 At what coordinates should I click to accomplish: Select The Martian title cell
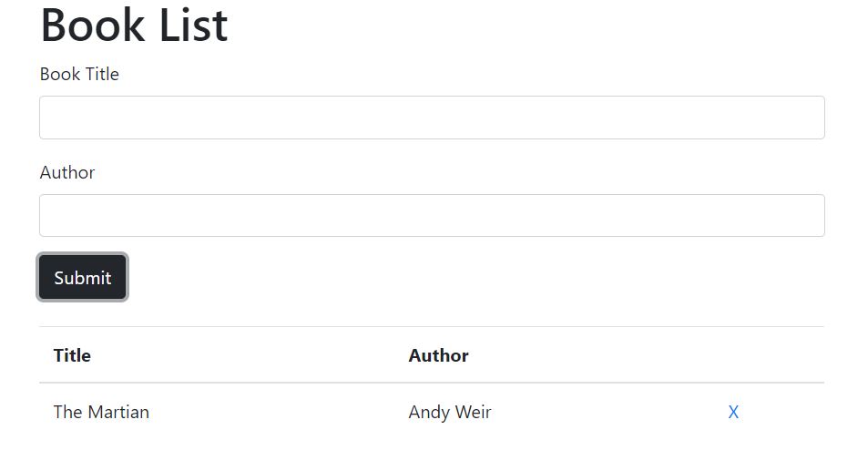pyautogui.click(x=101, y=412)
